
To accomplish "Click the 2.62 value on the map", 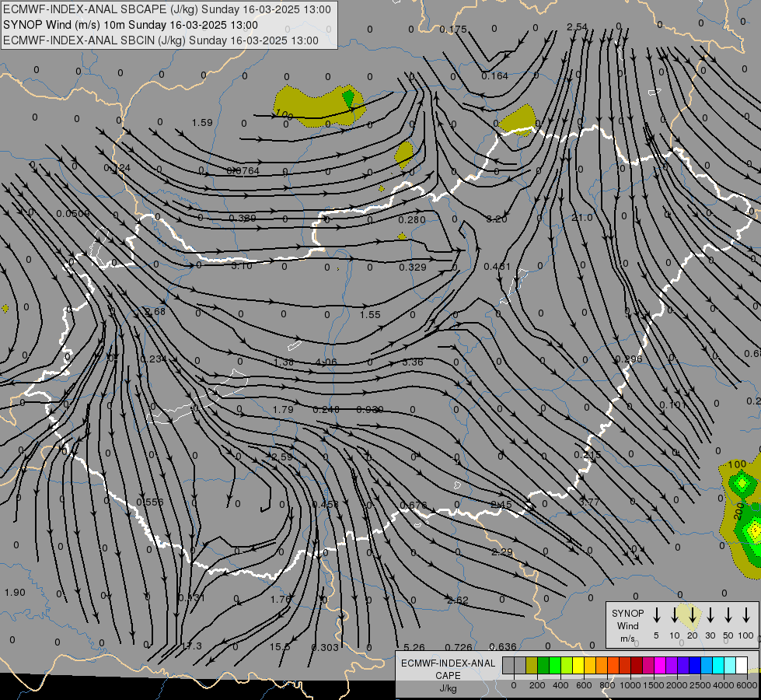I will [x=458, y=600].
